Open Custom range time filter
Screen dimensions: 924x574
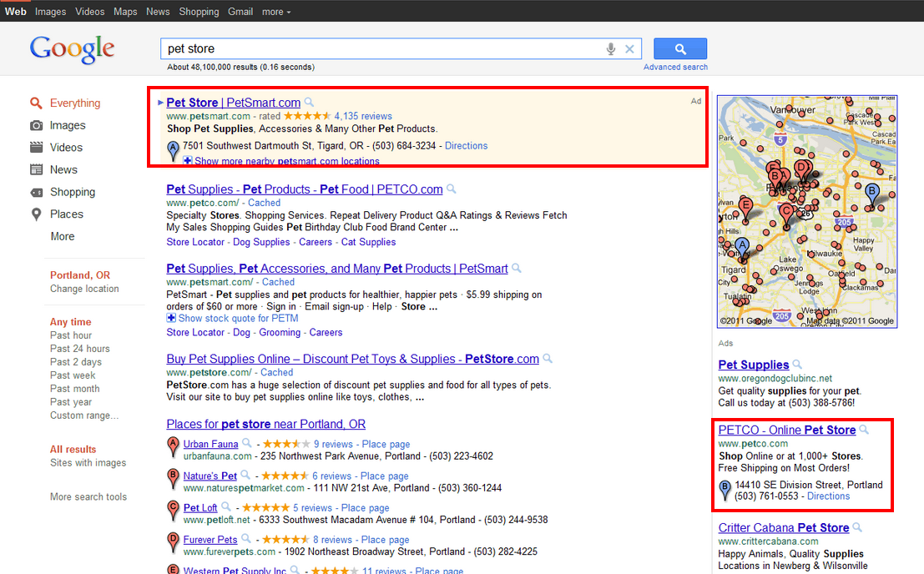point(84,415)
